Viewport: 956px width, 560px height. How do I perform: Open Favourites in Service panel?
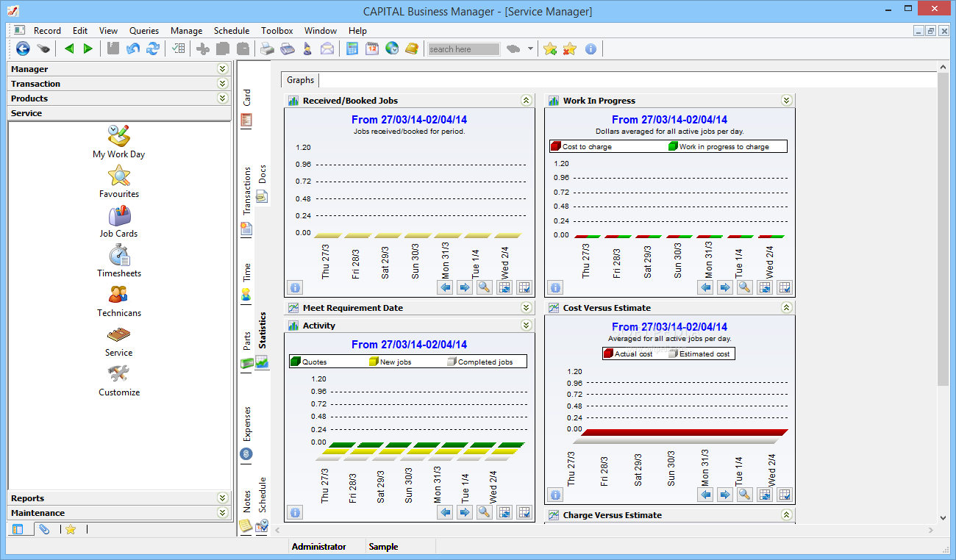coord(118,182)
